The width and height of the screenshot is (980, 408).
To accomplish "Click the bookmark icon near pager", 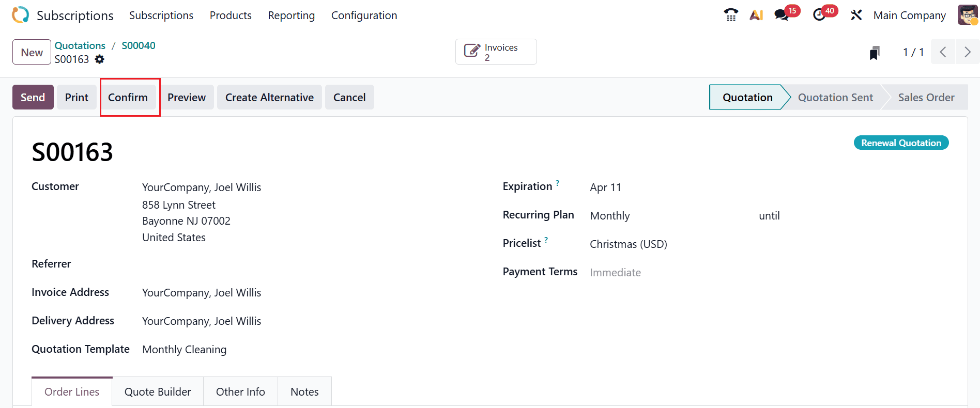I will (875, 53).
